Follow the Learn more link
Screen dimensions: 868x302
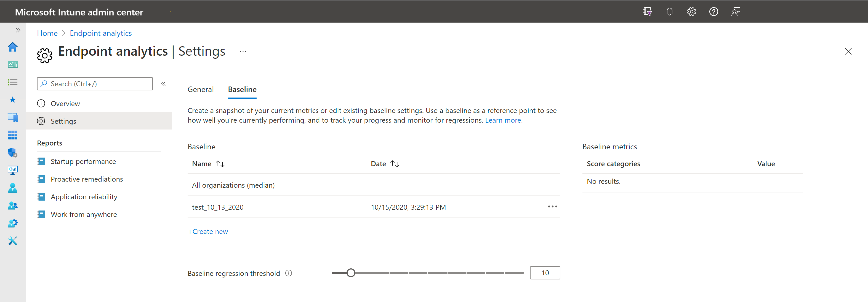point(504,120)
